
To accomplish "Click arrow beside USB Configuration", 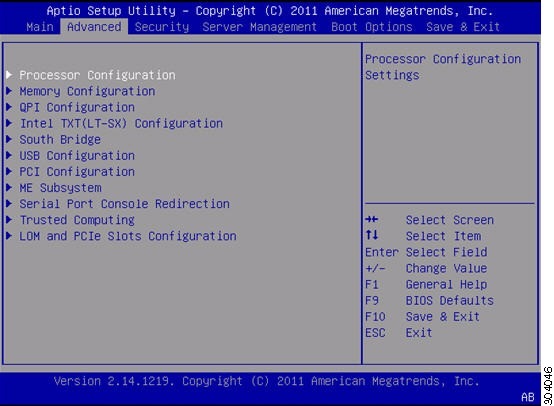I will [10, 155].
